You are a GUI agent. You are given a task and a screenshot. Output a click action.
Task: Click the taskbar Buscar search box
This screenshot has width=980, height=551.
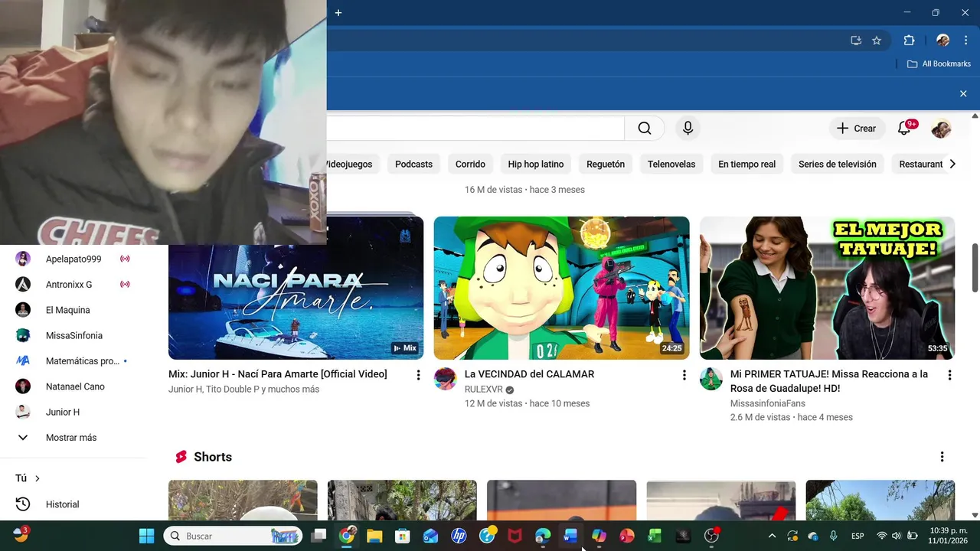pos(232,536)
